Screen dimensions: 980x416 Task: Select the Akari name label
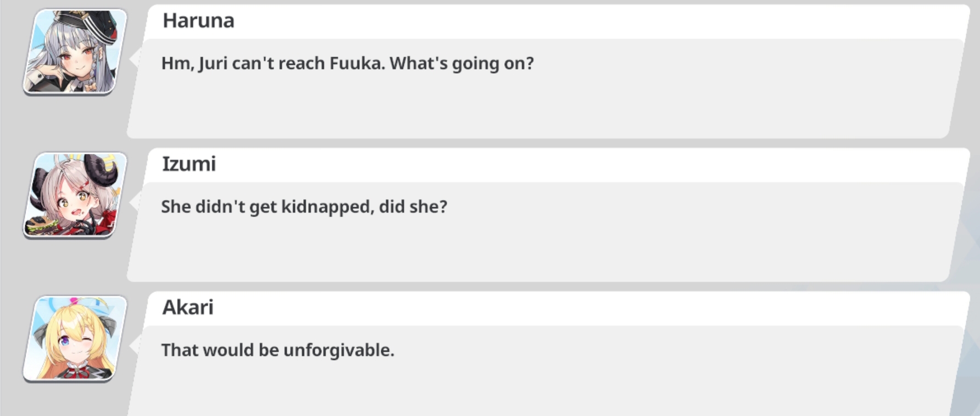click(x=187, y=308)
